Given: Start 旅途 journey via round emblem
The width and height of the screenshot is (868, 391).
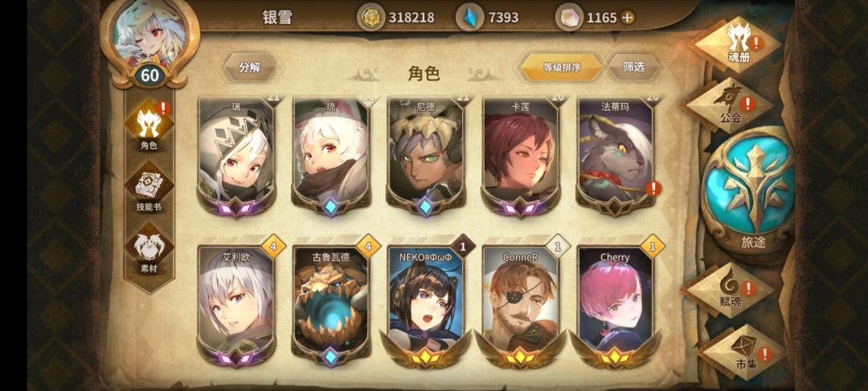Looking at the screenshot, I should (753, 190).
